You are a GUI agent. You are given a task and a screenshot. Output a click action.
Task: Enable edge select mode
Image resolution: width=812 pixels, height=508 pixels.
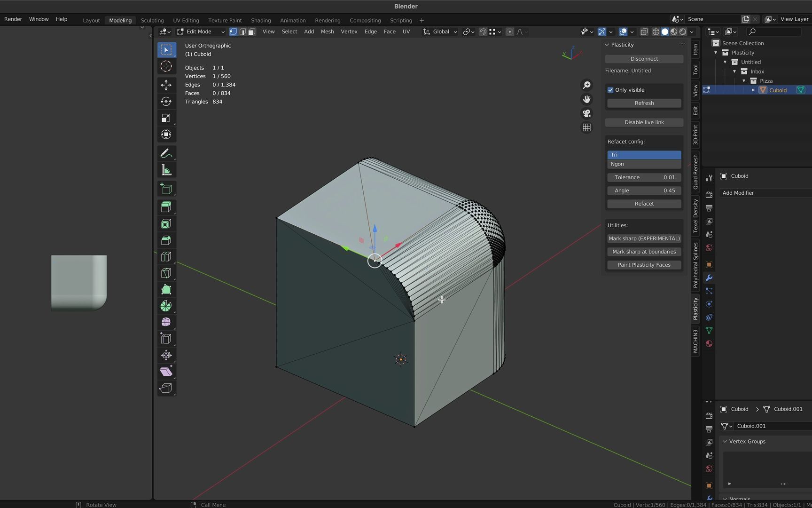[242, 32]
